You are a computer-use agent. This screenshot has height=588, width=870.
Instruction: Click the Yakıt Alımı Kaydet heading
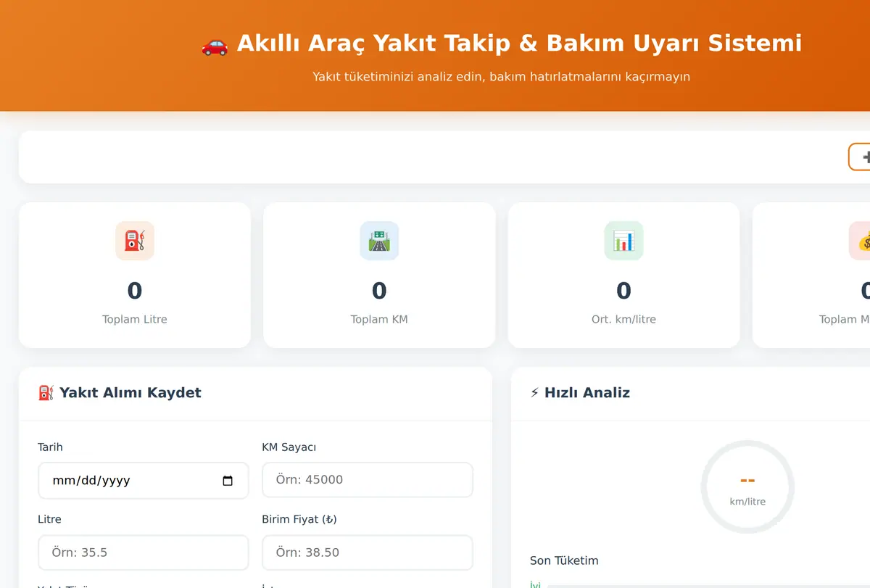pos(130,393)
